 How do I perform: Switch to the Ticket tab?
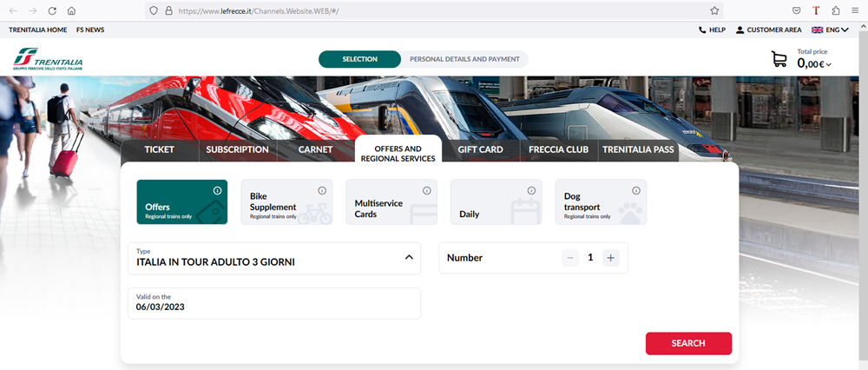(160, 149)
